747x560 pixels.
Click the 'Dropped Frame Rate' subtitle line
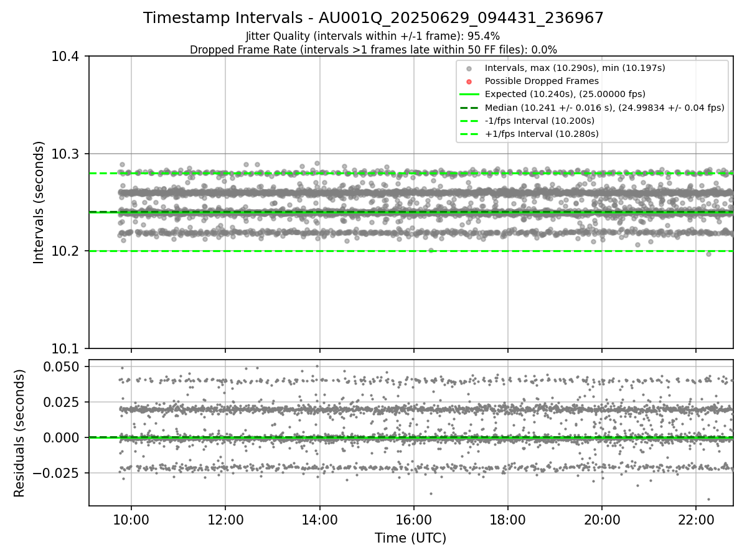coord(374,50)
